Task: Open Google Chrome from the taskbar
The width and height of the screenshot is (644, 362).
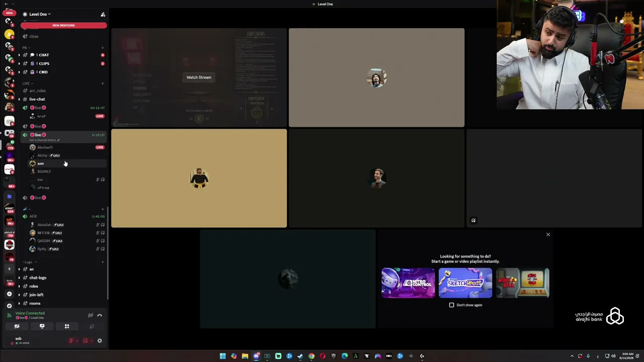Action: (311, 356)
